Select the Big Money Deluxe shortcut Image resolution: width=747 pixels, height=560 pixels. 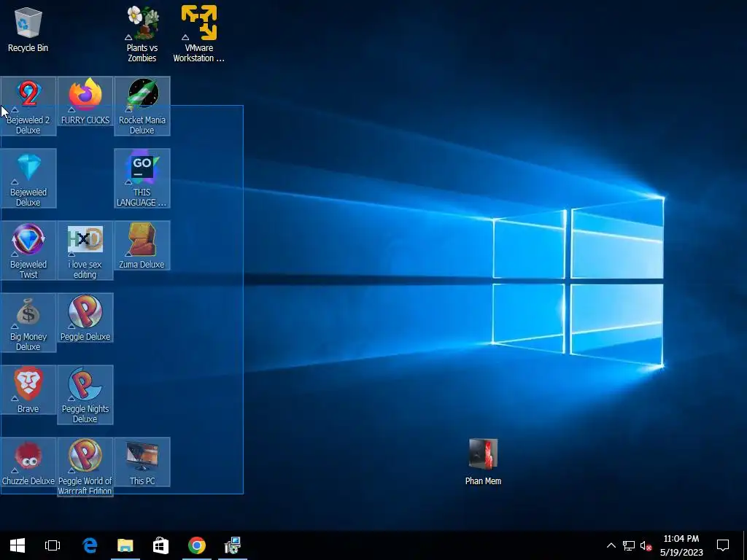point(28,323)
